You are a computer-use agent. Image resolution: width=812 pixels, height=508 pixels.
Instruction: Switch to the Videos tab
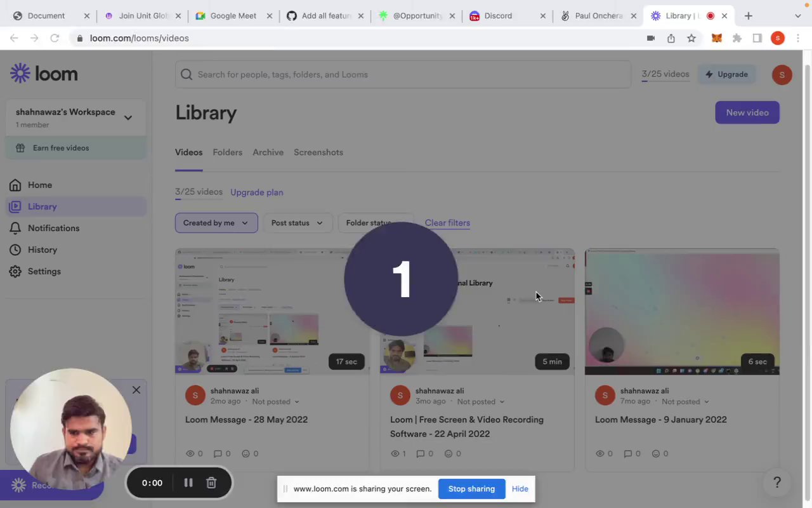188,152
